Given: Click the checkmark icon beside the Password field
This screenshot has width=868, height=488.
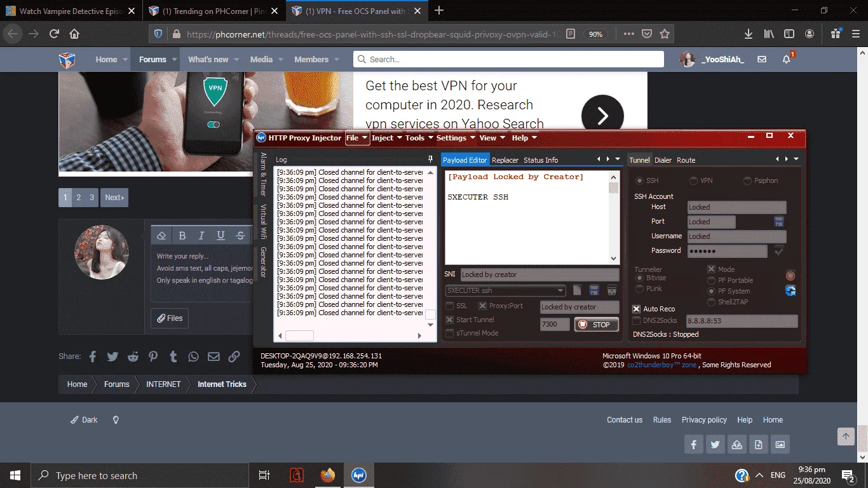Looking at the screenshot, I should tap(779, 251).
